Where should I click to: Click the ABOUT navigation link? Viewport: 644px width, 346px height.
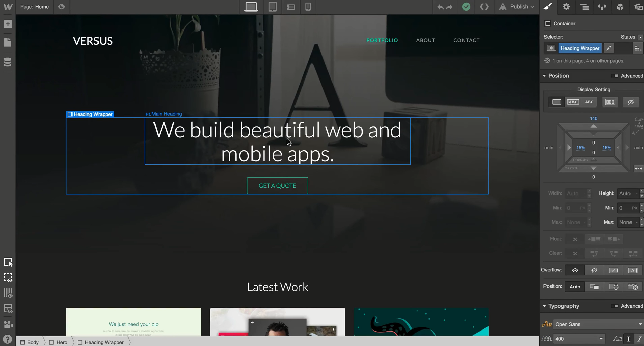point(425,40)
